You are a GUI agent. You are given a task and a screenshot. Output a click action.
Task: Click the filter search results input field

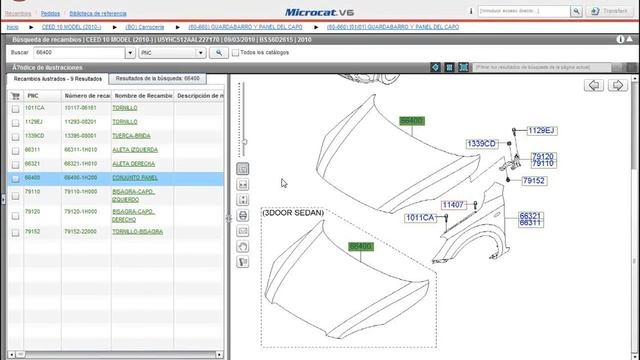click(542, 67)
